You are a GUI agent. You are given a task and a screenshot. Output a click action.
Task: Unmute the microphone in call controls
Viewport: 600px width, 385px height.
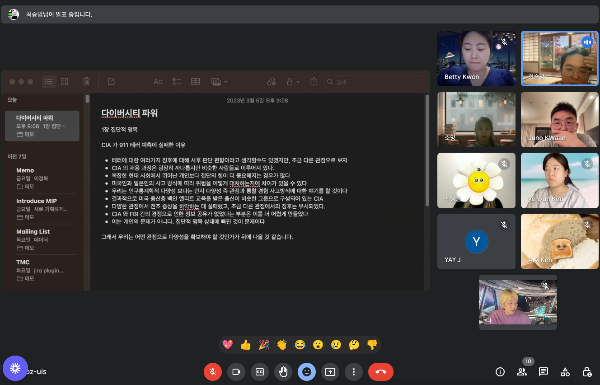pyautogui.click(x=213, y=372)
